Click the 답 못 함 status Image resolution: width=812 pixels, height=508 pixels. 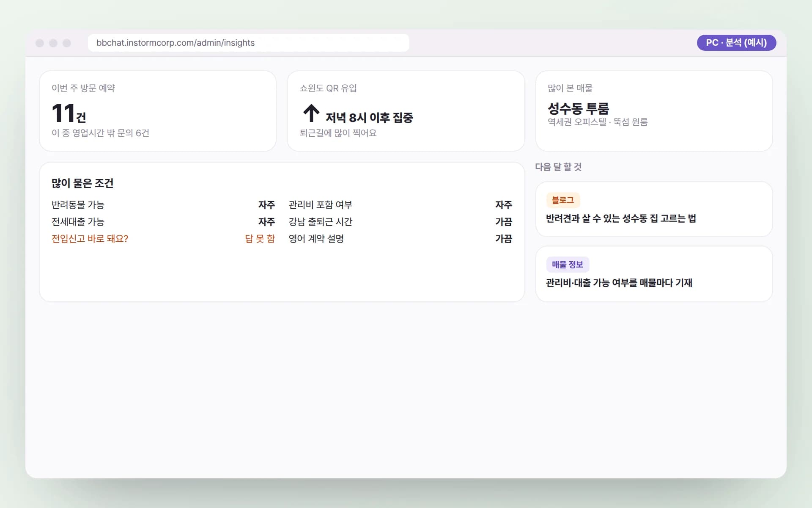(260, 239)
